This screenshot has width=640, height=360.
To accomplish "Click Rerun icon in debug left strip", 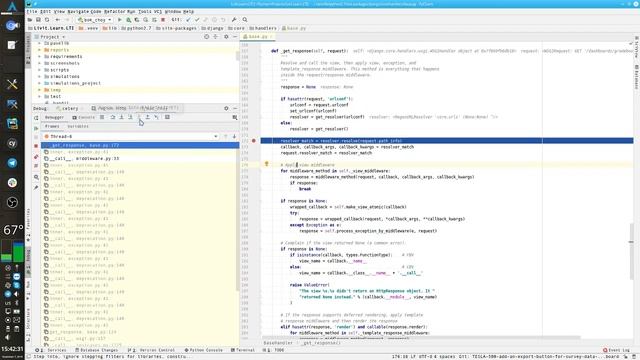I will pos(36,118).
